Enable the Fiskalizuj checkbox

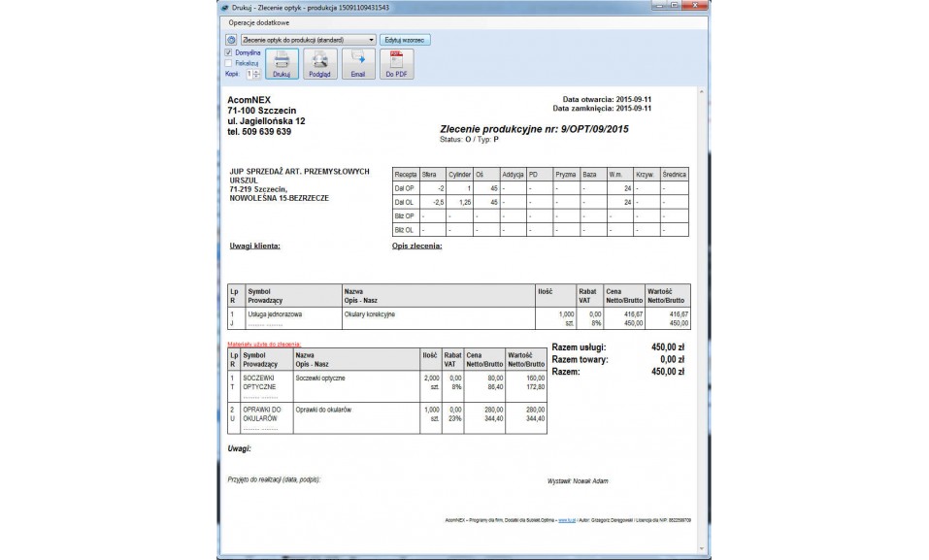(x=228, y=63)
